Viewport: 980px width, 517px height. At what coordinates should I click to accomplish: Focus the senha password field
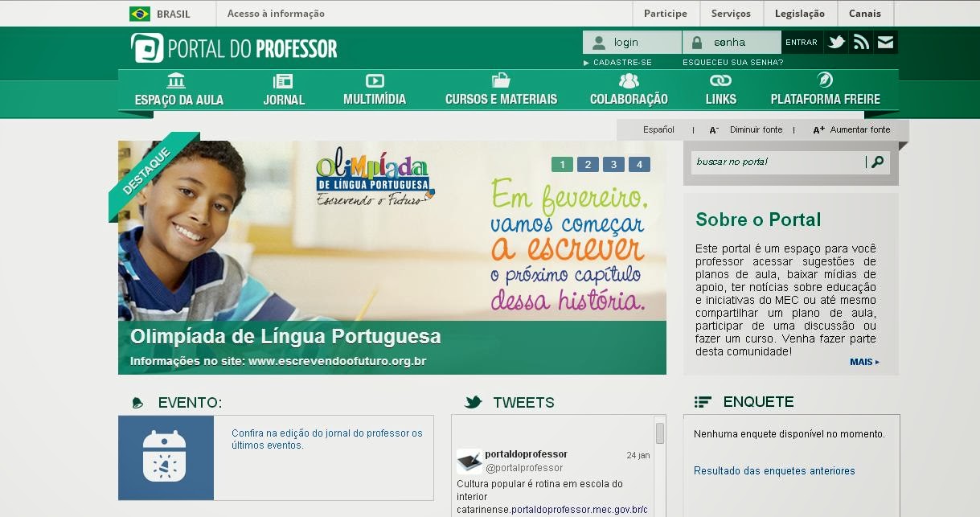(x=732, y=43)
